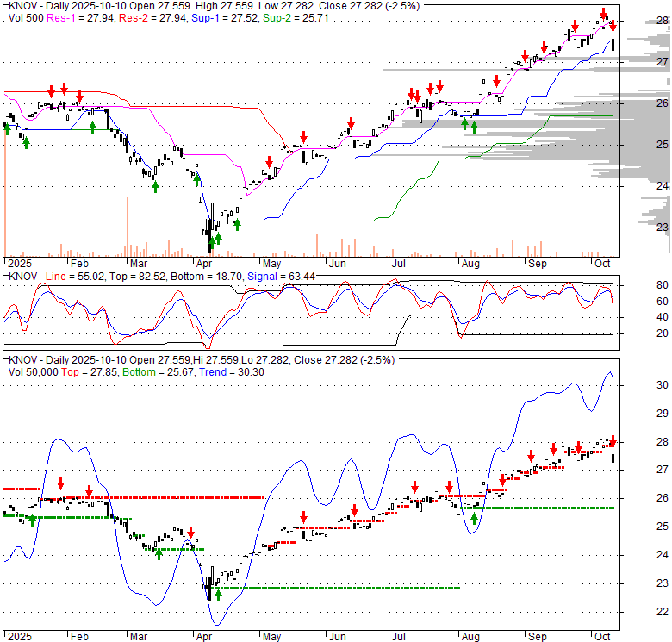Click the Apr label on top chart axis

(x=203, y=263)
